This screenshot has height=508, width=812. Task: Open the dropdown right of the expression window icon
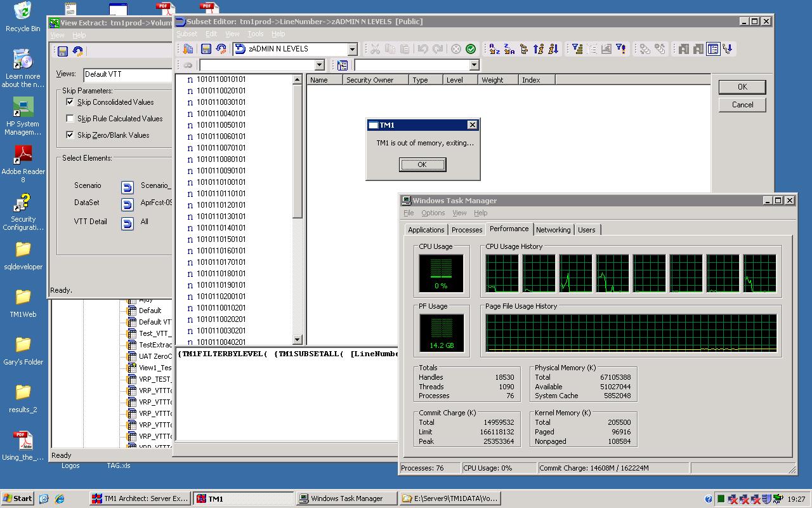point(474,65)
